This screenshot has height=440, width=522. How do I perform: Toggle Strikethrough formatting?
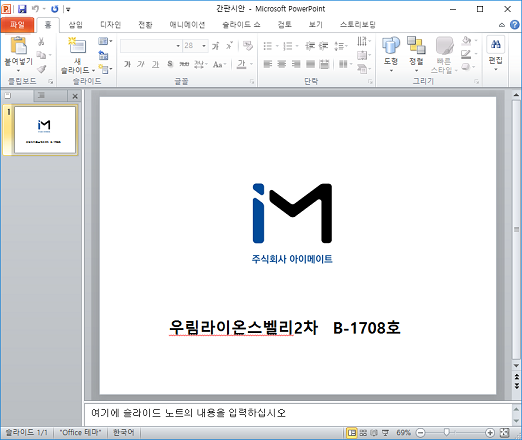(184, 64)
